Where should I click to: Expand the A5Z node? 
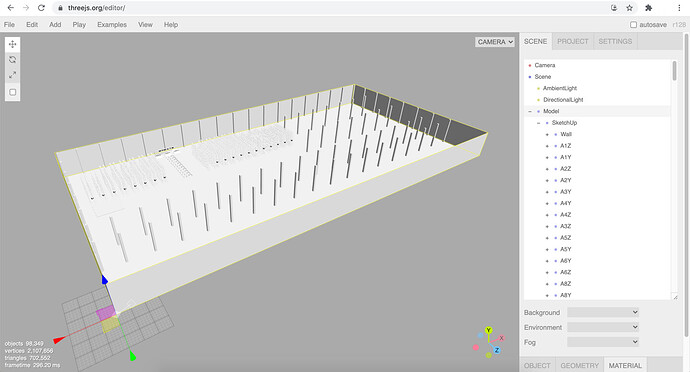(547, 238)
